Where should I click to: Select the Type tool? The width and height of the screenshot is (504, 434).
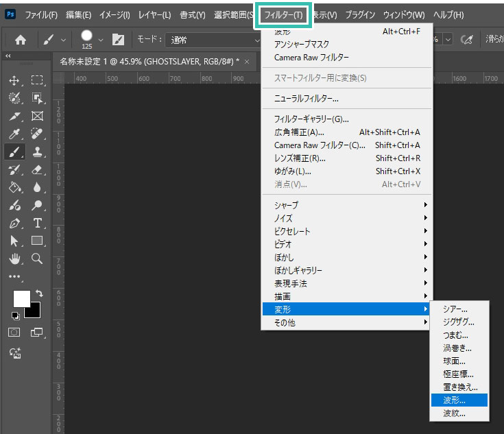click(x=37, y=223)
